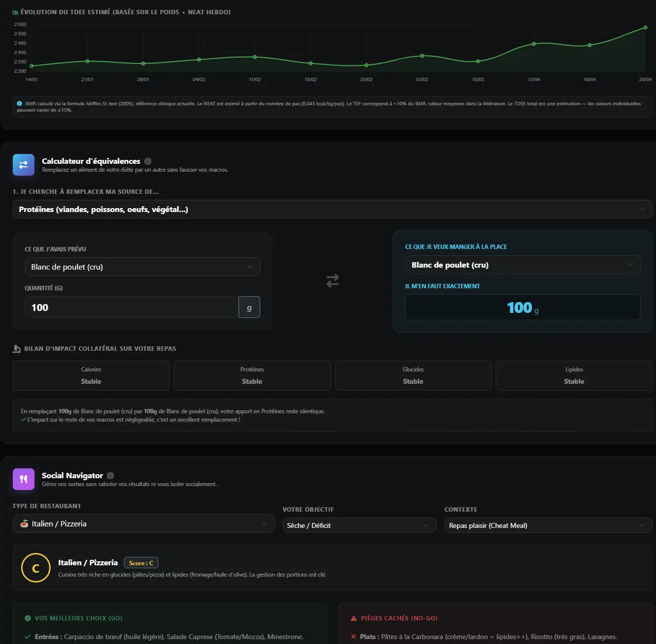
Task: Click the g unit button beside quantity
Action: [249, 307]
